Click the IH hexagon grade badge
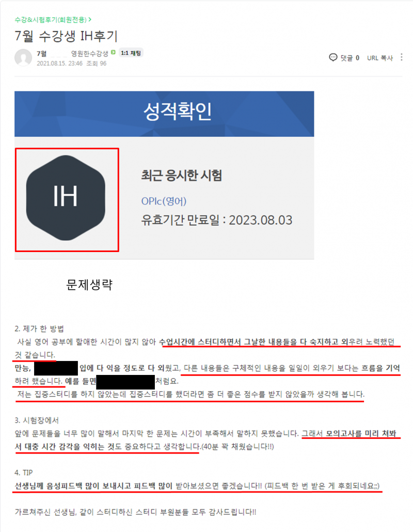This screenshot has width=413, height=532. [x=66, y=198]
